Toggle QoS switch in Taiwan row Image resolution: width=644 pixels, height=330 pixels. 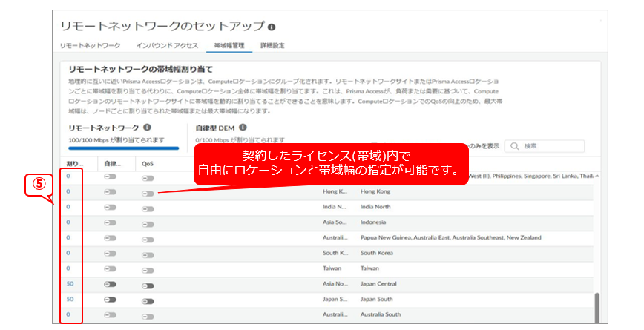148,271
